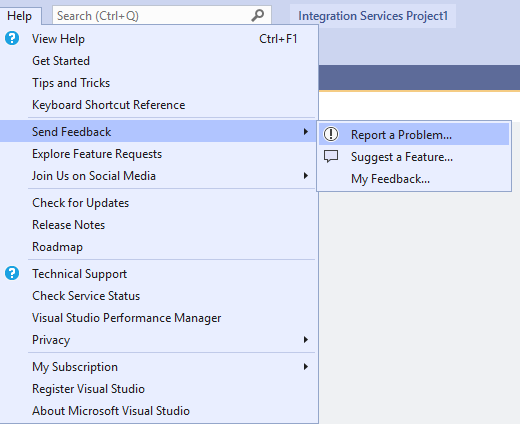Expand the Privacy submenu arrow
This screenshot has height=424, width=520.
306,340
